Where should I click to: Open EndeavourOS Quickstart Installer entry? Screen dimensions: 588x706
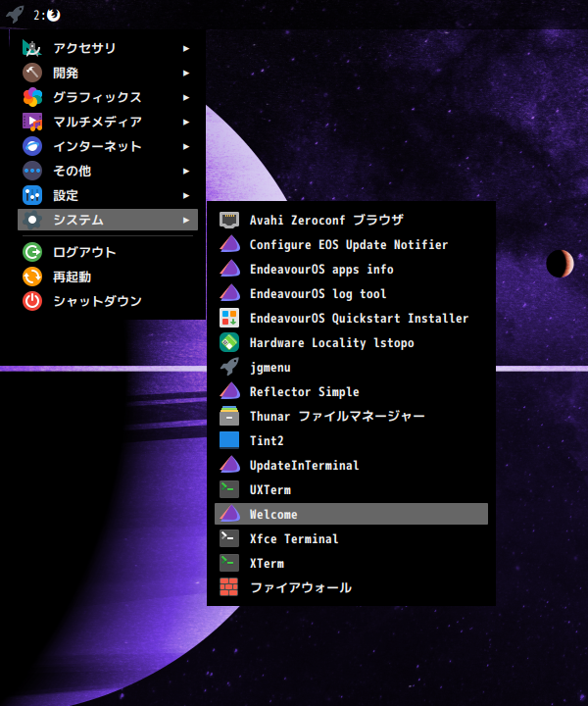351,318
